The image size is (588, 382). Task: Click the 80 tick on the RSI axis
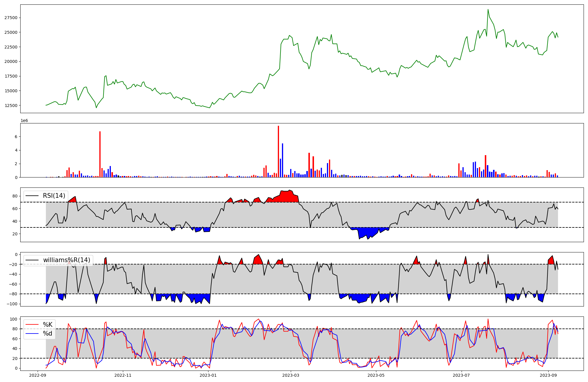15,196
